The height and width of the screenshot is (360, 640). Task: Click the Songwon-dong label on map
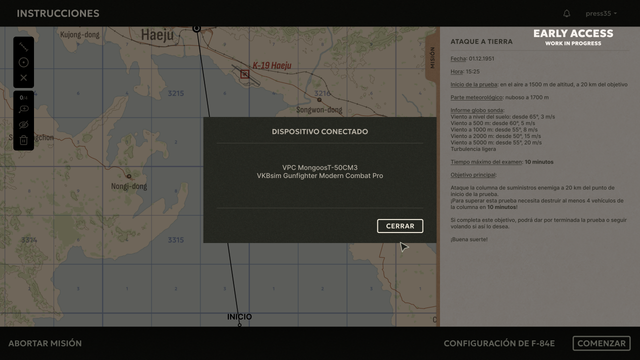point(319,110)
